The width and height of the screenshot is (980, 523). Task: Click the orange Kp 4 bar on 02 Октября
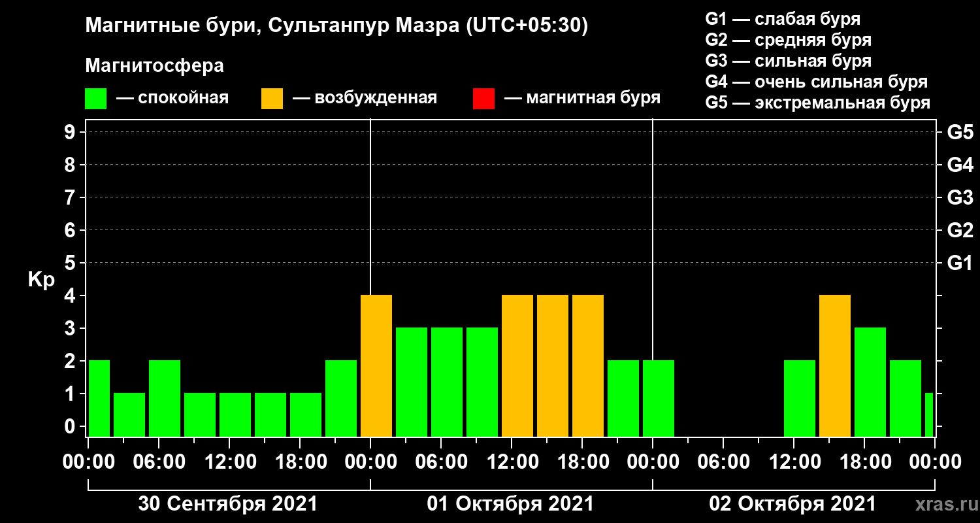pyautogui.click(x=835, y=365)
